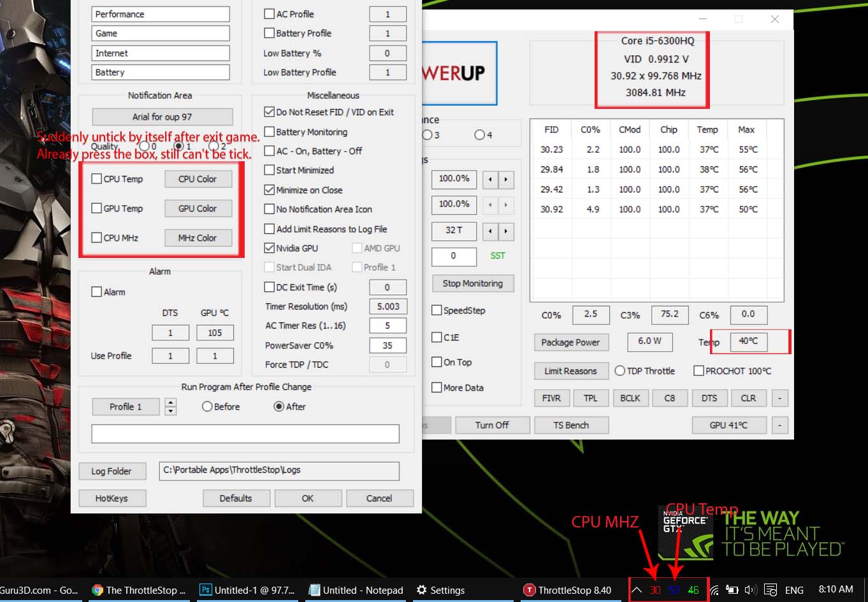Increase the Profile 1 spinner value

(x=170, y=402)
